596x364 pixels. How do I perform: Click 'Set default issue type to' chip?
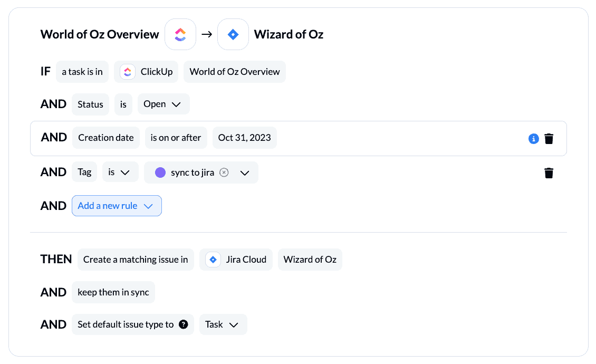point(133,324)
